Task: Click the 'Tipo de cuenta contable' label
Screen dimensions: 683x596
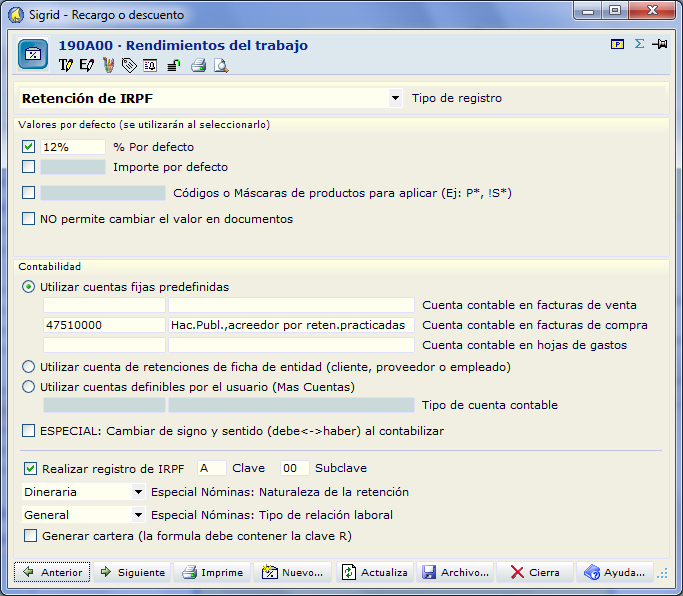Action: point(490,405)
